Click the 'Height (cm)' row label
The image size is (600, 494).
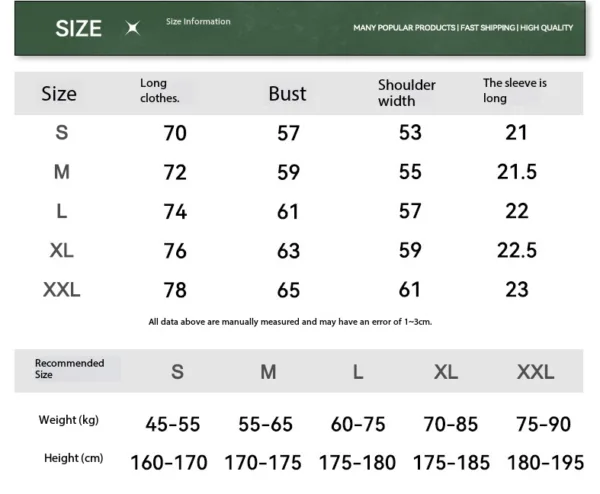click(74, 458)
